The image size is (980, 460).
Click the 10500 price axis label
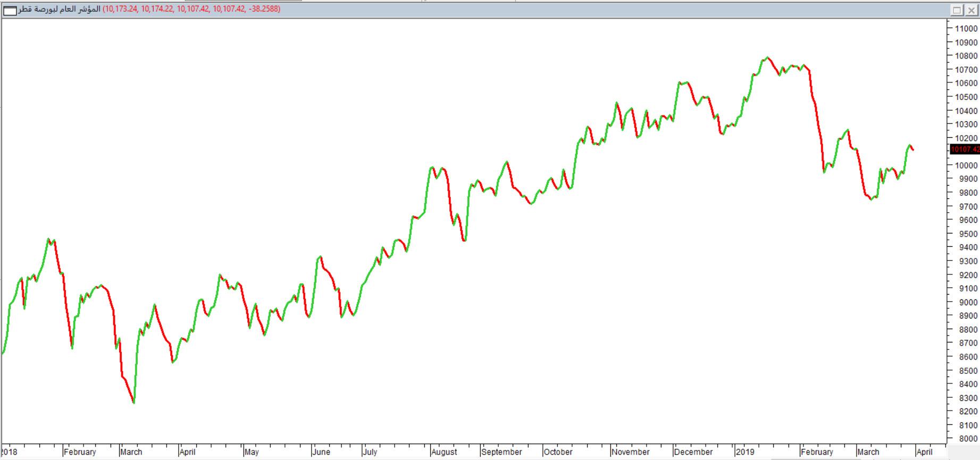pos(966,97)
